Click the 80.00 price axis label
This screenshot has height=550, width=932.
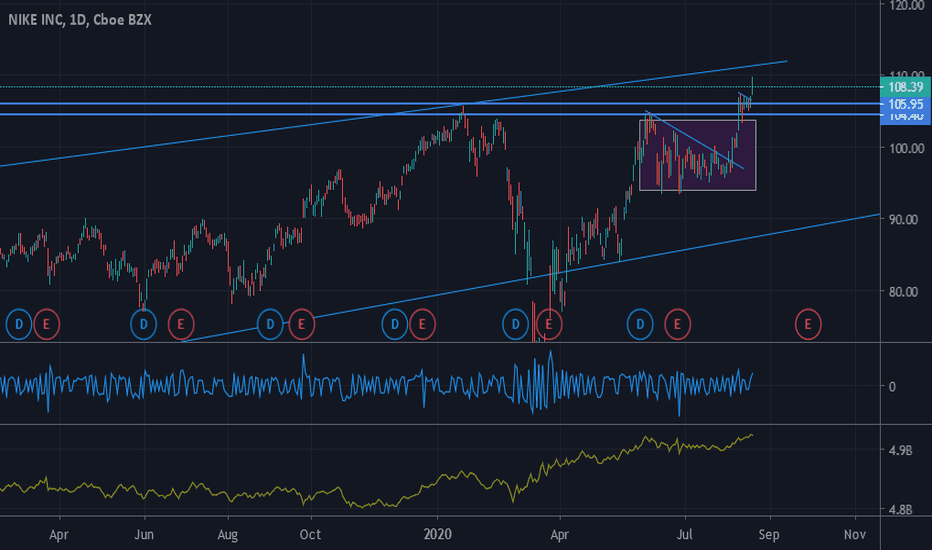pos(903,291)
